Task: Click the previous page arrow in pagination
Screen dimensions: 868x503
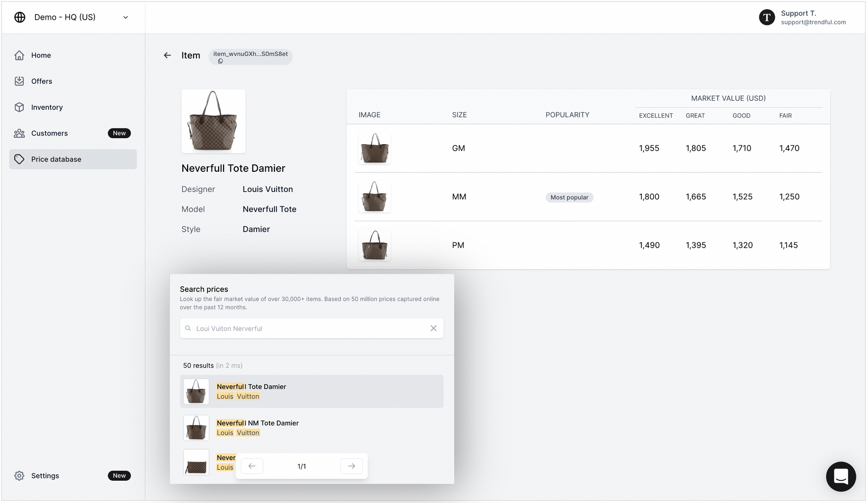Action: point(252,466)
